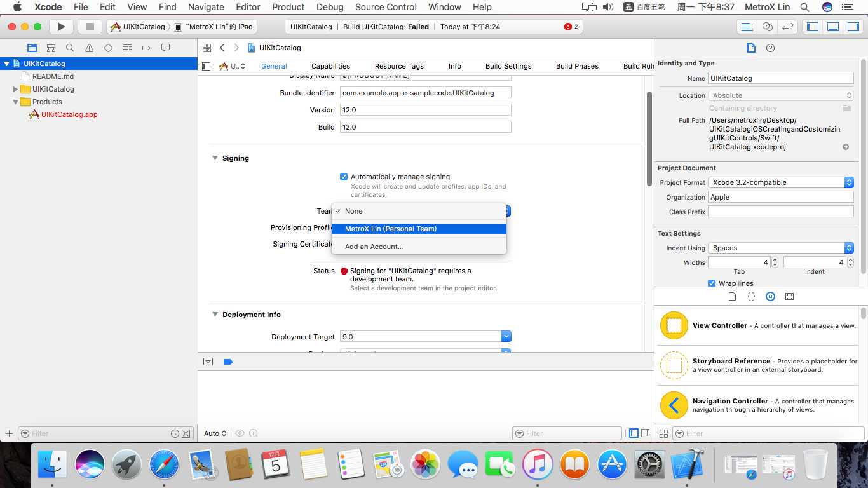The width and height of the screenshot is (868, 488).
Task: Choose Add an Account… option
Action: point(419,247)
